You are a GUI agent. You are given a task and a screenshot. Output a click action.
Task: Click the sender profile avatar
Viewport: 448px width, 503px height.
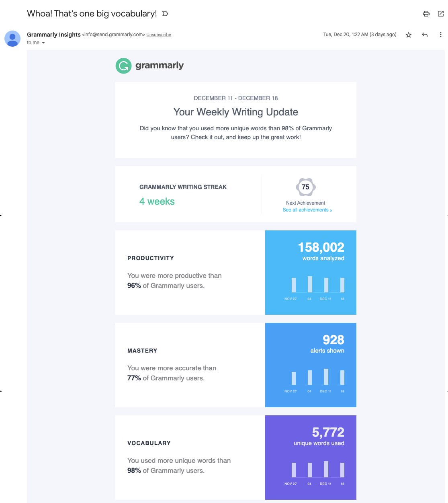click(x=12, y=39)
